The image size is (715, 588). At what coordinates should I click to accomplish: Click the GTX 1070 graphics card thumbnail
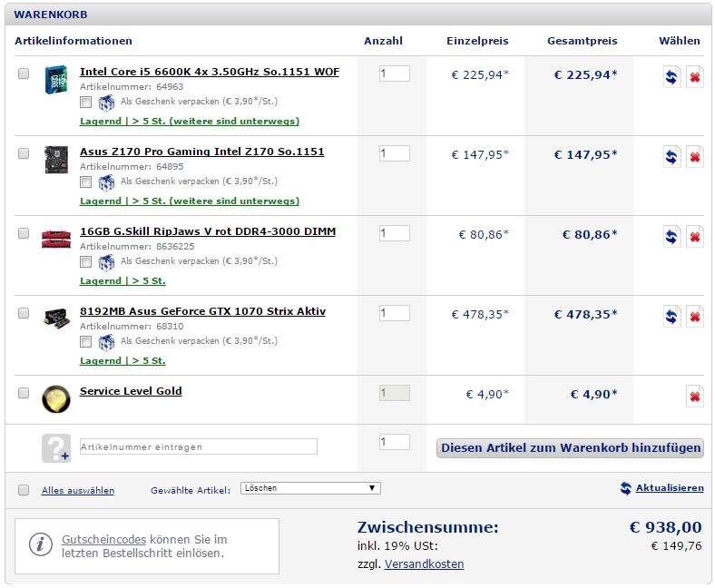tap(56, 318)
